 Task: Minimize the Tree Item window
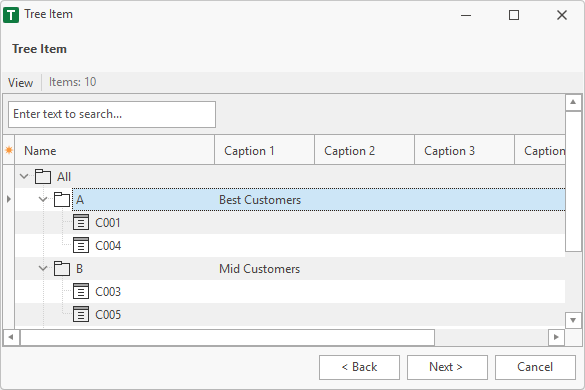point(466,15)
